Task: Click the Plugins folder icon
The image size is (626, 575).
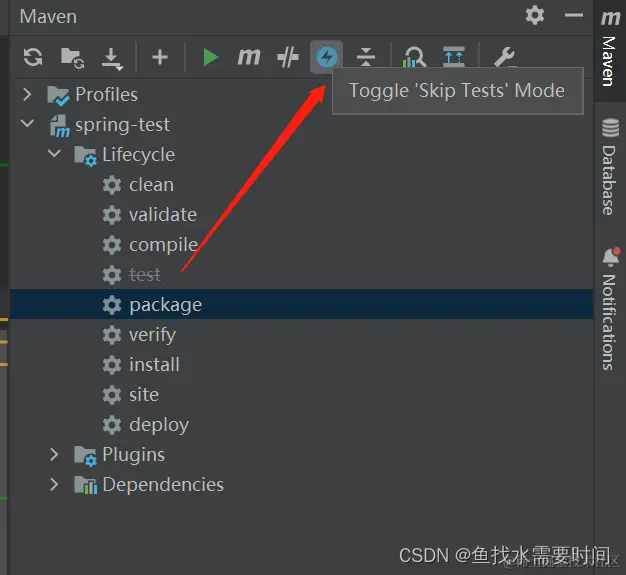Action: [x=85, y=455]
